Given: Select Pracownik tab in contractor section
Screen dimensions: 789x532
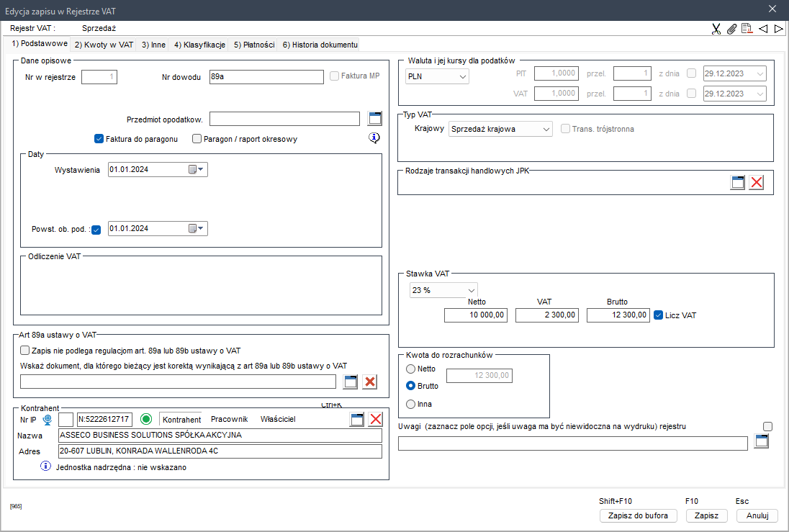Looking at the screenshot, I should [x=230, y=419].
